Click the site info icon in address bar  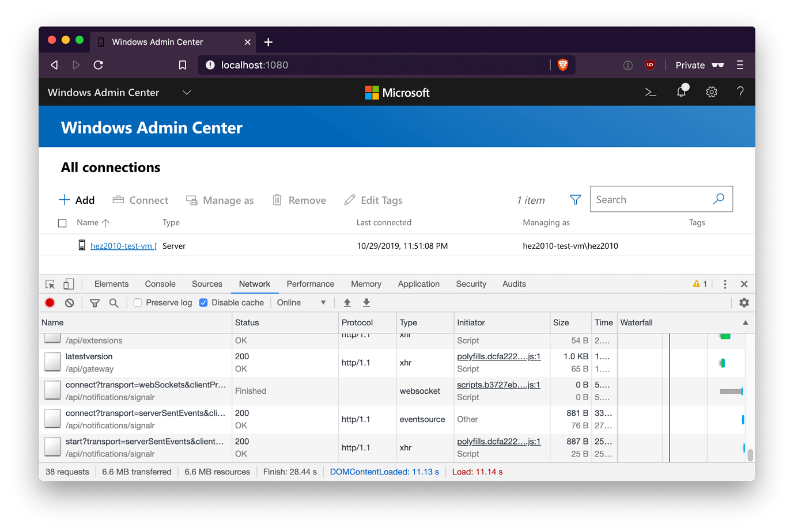[210, 65]
